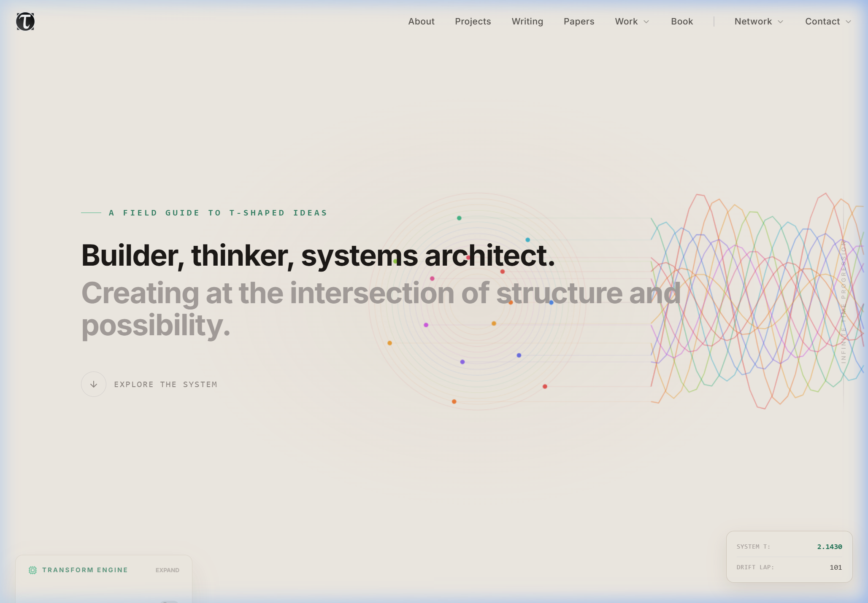The image size is (868, 603).
Task: Click the bottom-most orange dot on outer ring
Action: (454, 401)
